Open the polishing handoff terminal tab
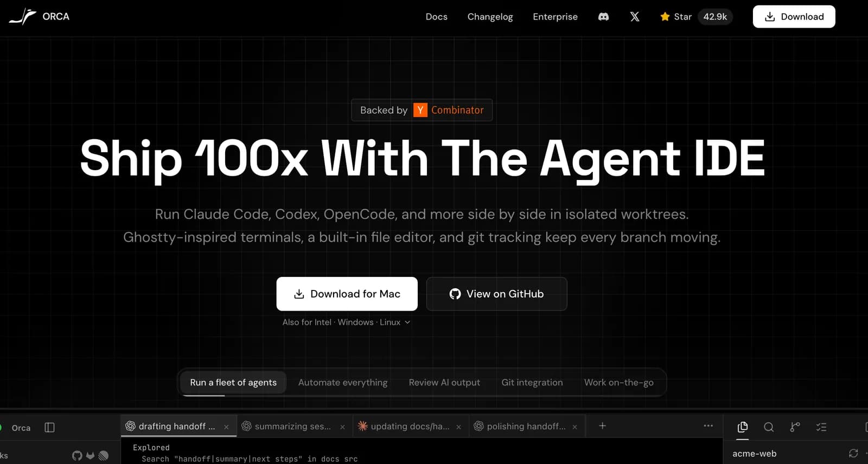The image size is (868, 464). tap(527, 427)
